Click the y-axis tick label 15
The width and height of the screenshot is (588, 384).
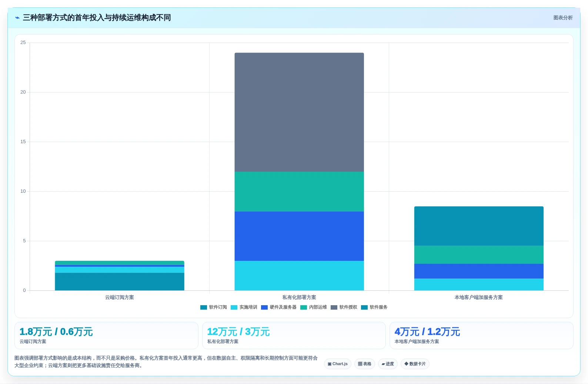tap(23, 142)
